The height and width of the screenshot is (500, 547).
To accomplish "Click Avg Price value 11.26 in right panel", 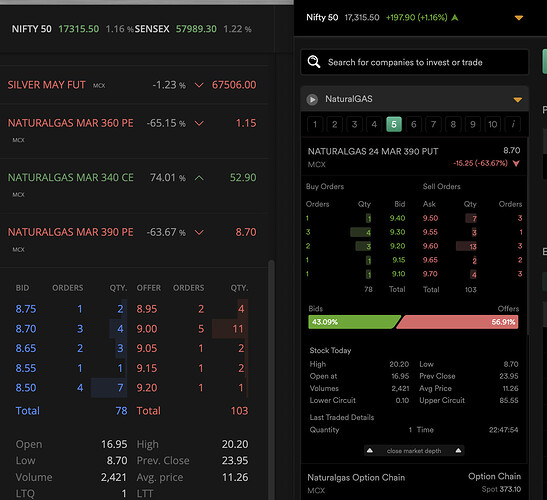I will click(510, 388).
